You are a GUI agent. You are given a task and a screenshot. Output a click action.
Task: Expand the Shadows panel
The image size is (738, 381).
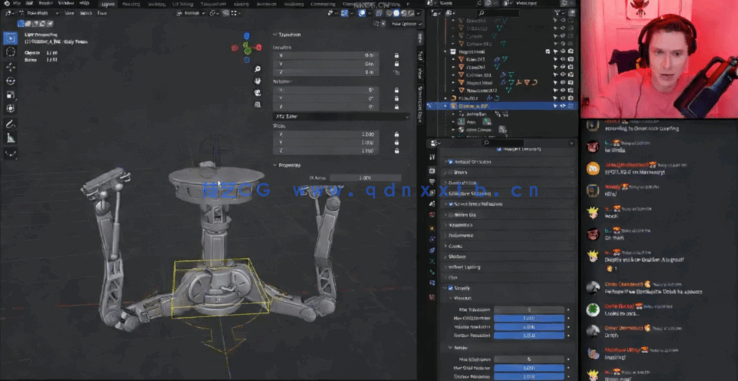[508, 257]
